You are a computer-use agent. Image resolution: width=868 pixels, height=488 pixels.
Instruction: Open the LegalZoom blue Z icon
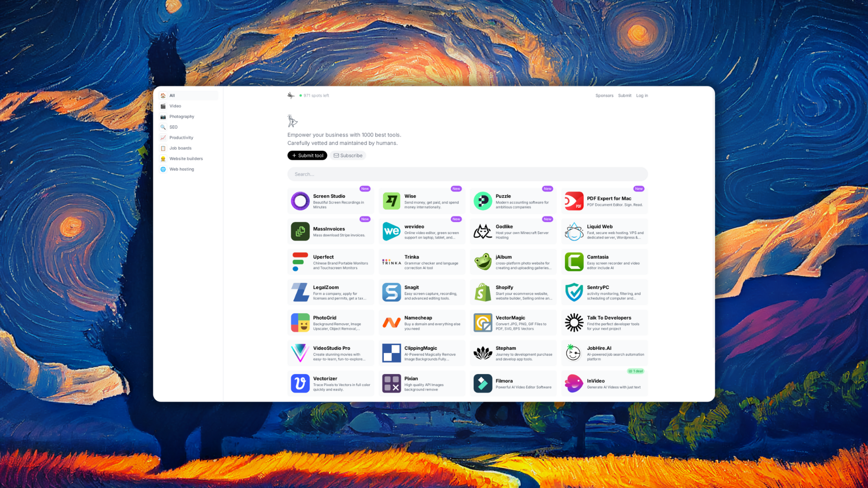300,292
